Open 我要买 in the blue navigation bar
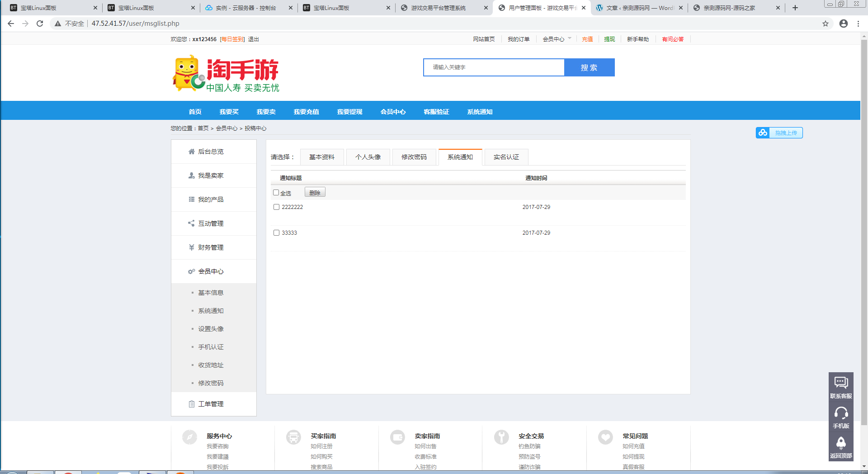Screen dimensions: 868x474 click(229, 112)
